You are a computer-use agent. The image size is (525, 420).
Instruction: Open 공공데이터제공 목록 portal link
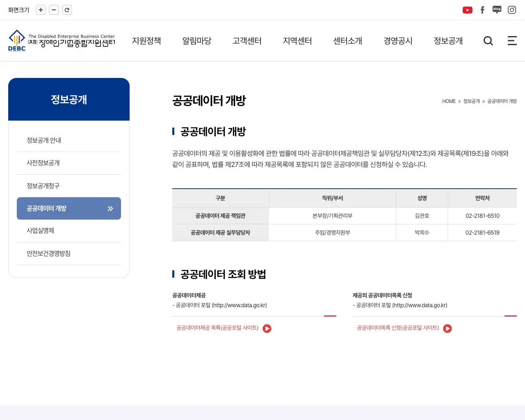coord(224,328)
